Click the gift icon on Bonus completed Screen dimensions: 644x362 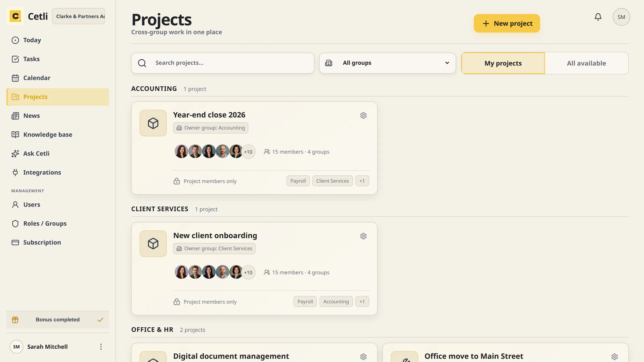15,320
